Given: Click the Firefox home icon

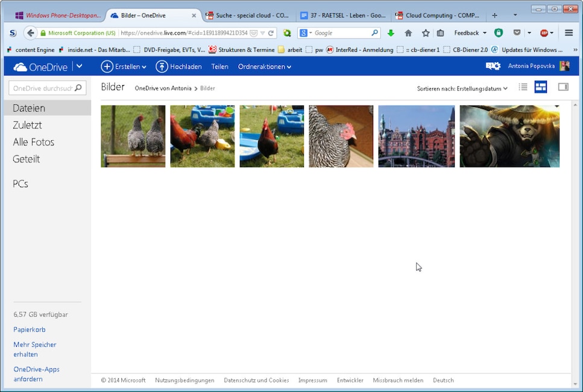Looking at the screenshot, I should point(409,33).
